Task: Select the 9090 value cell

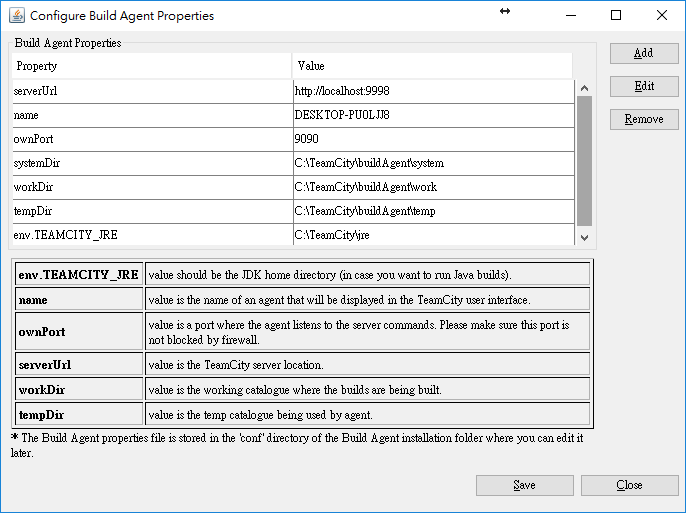Action: (434, 139)
